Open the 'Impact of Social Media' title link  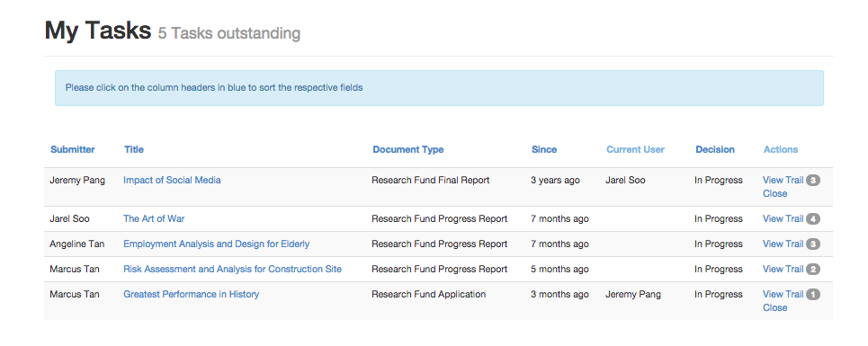click(172, 180)
